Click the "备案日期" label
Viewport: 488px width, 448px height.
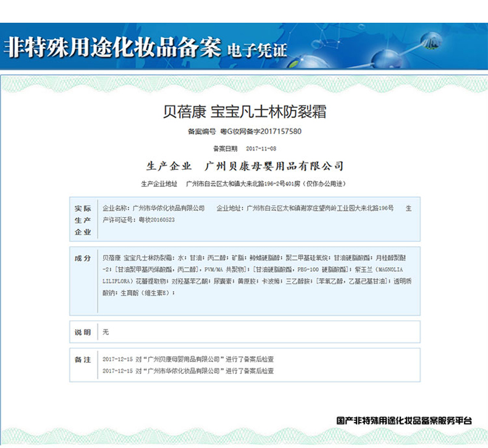click(225, 149)
